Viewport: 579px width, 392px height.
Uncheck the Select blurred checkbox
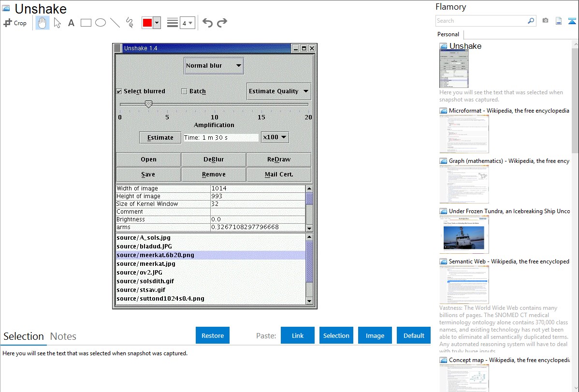(119, 91)
